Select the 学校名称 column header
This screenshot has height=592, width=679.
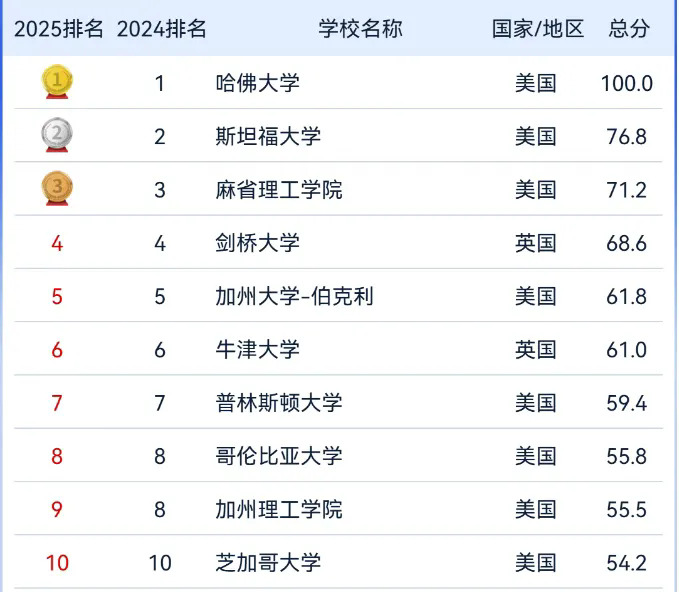pyautogui.click(x=360, y=29)
